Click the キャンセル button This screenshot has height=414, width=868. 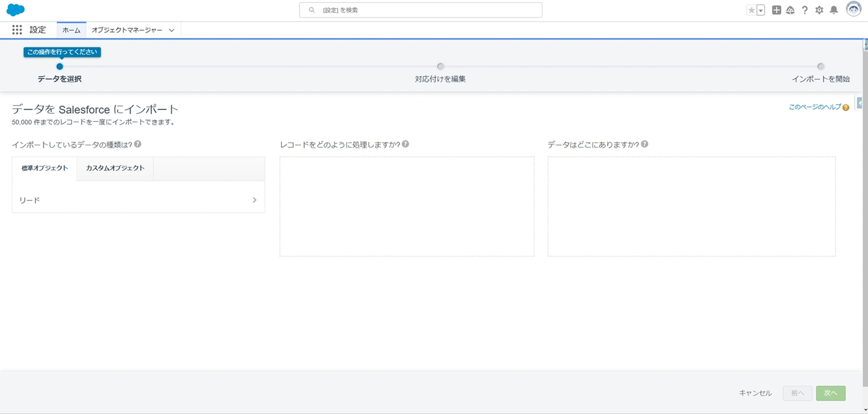pyautogui.click(x=755, y=393)
